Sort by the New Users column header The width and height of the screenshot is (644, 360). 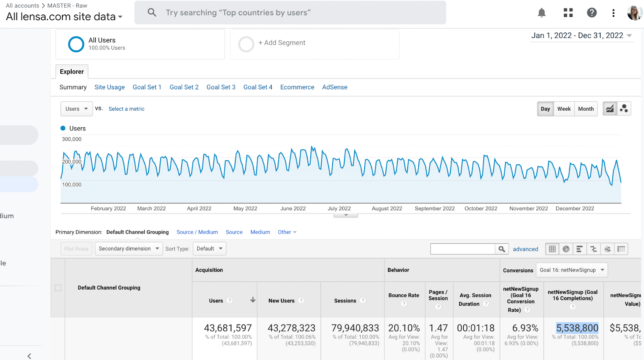[281, 300]
